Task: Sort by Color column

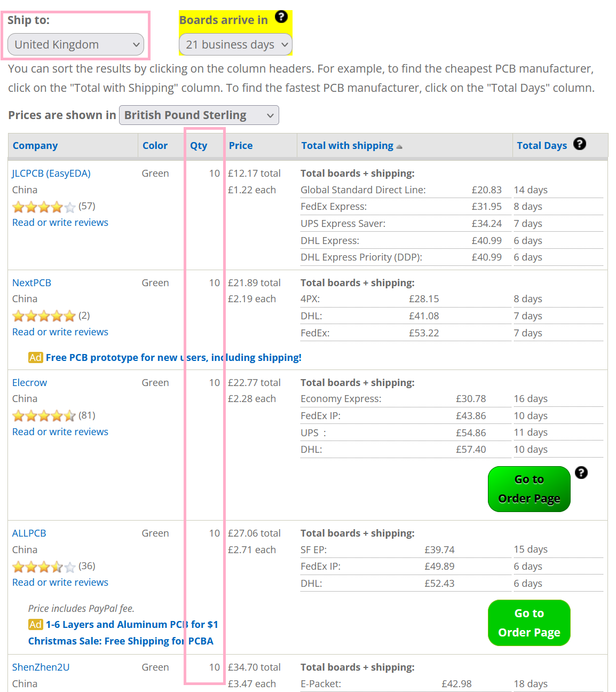Action: [155, 146]
